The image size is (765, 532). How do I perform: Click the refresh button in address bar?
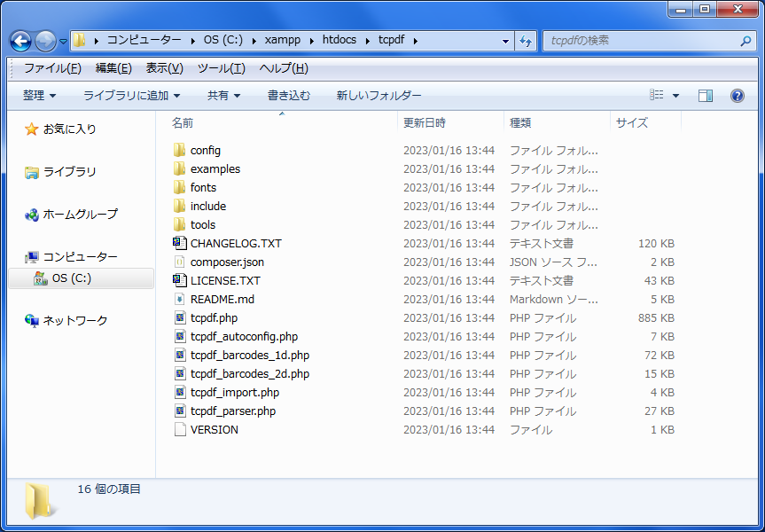tap(526, 41)
